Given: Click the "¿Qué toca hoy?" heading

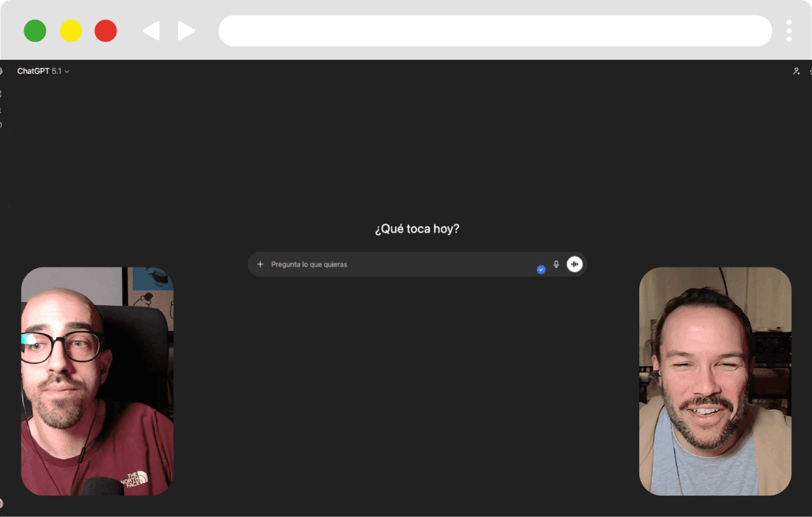Looking at the screenshot, I should 417,228.
